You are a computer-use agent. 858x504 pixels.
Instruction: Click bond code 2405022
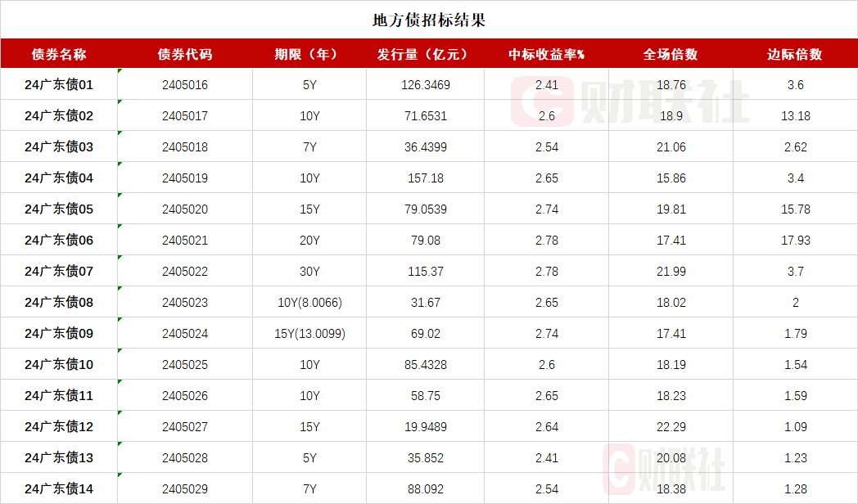185,272
